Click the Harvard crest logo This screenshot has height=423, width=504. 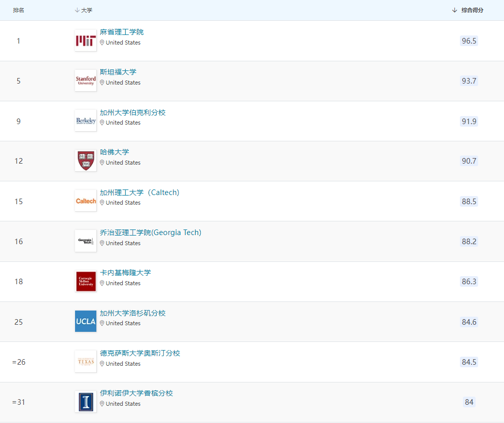tap(85, 161)
